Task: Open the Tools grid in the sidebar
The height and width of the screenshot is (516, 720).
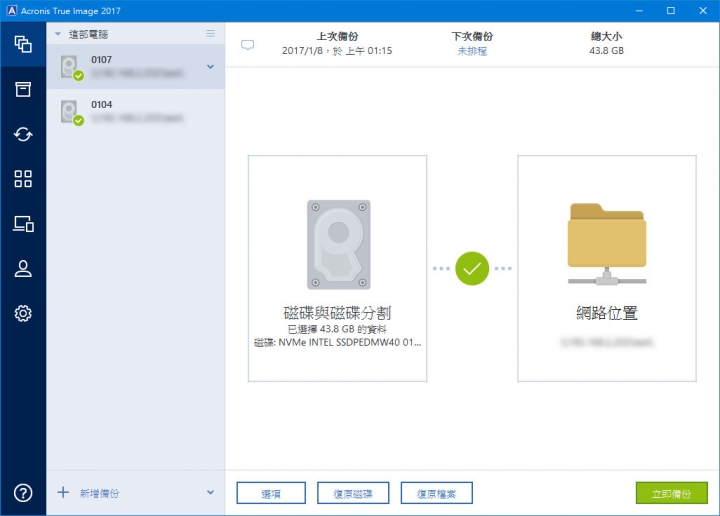Action: 23,179
